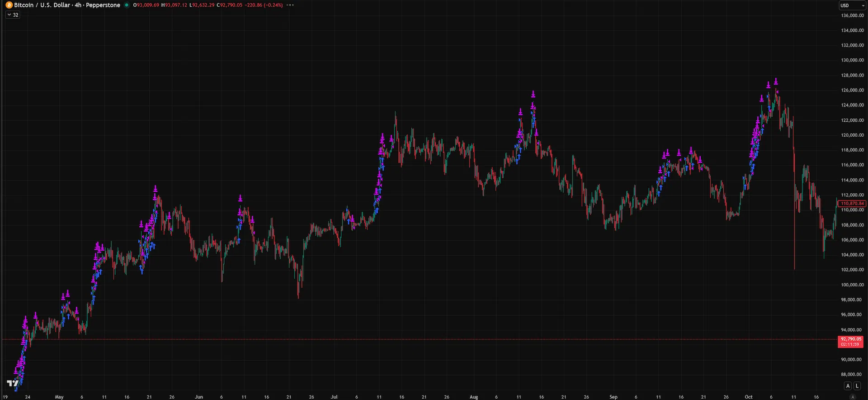Click the Jun label on time axis

(x=199, y=397)
